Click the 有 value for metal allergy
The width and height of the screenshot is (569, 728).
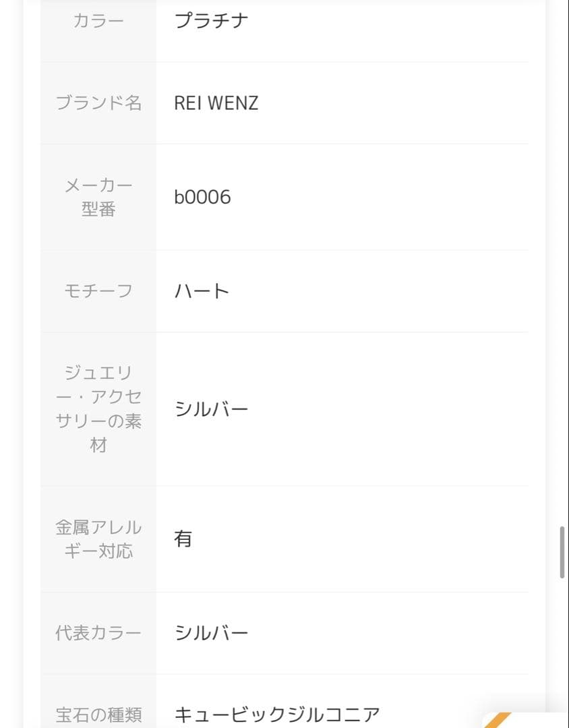183,539
